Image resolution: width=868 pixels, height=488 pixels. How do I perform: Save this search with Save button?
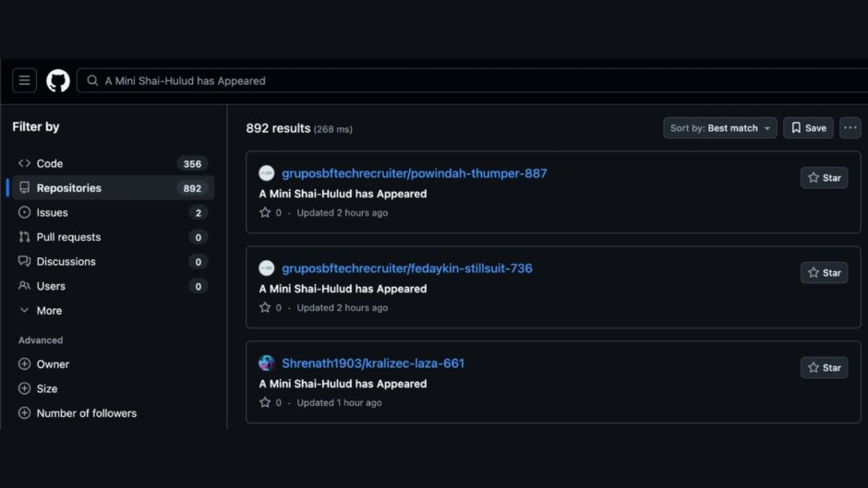pyautogui.click(x=808, y=128)
